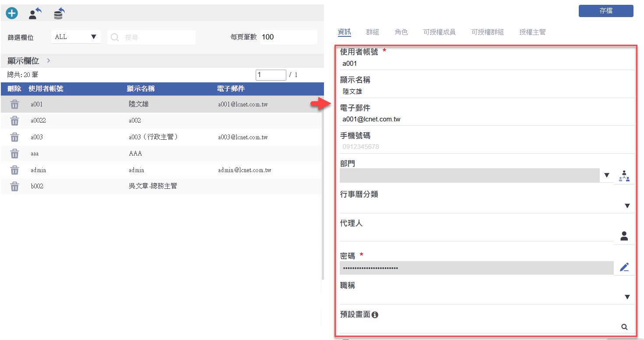Click trash icon for user admin
The image size is (644, 340).
(x=15, y=170)
